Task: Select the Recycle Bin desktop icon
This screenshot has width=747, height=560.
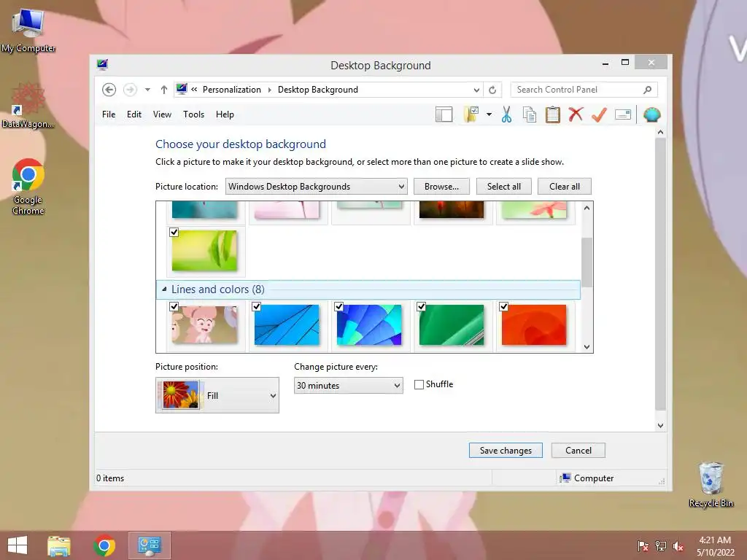Action: 711,485
